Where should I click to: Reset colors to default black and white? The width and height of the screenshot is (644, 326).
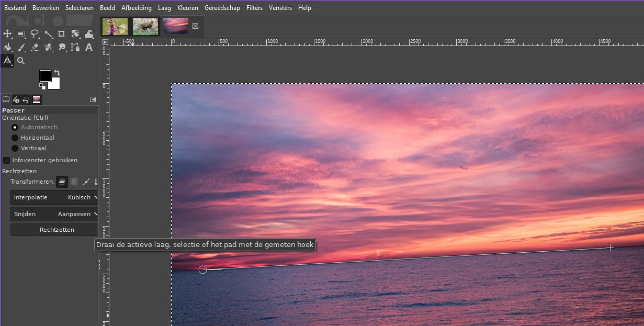(42, 86)
